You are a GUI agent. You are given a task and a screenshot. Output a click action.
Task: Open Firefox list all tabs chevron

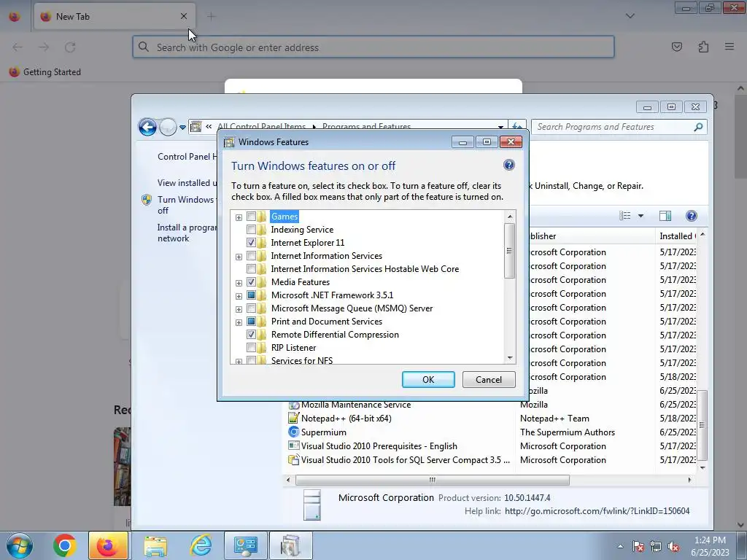point(630,16)
